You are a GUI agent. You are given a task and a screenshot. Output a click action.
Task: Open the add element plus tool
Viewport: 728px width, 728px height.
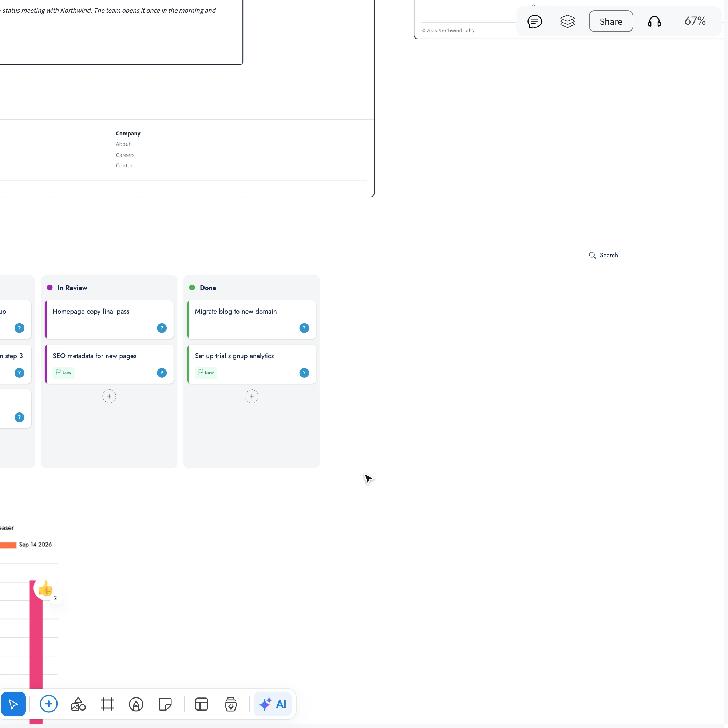(49, 704)
